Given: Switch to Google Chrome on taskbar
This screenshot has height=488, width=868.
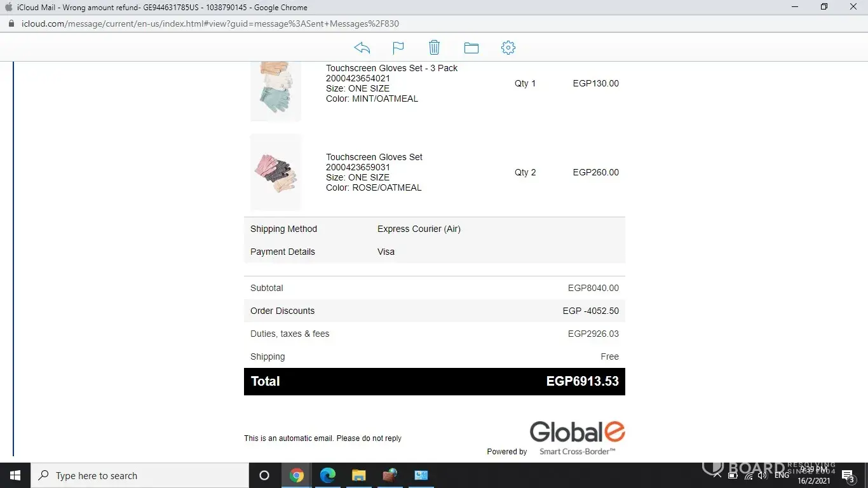Looking at the screenshot, I should click(297, 475).
